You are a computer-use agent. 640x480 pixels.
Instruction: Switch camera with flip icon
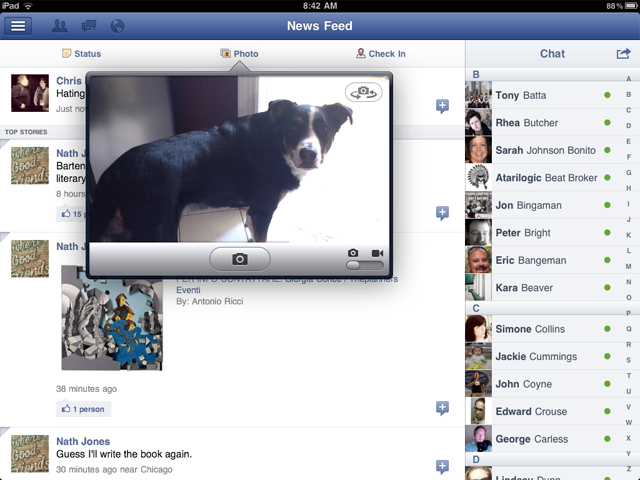coord(364,92)
